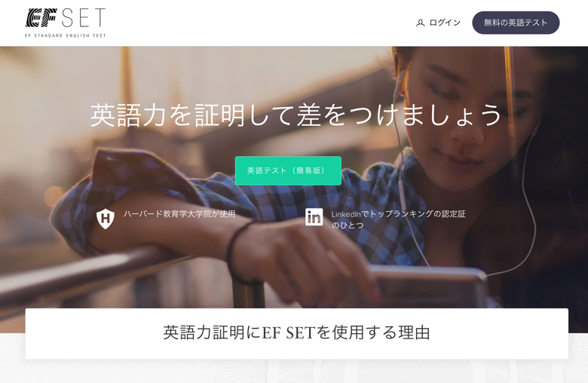
Task: Click the heading 英語力証明にEF SETを使用する理由
Action: (296, 332)
